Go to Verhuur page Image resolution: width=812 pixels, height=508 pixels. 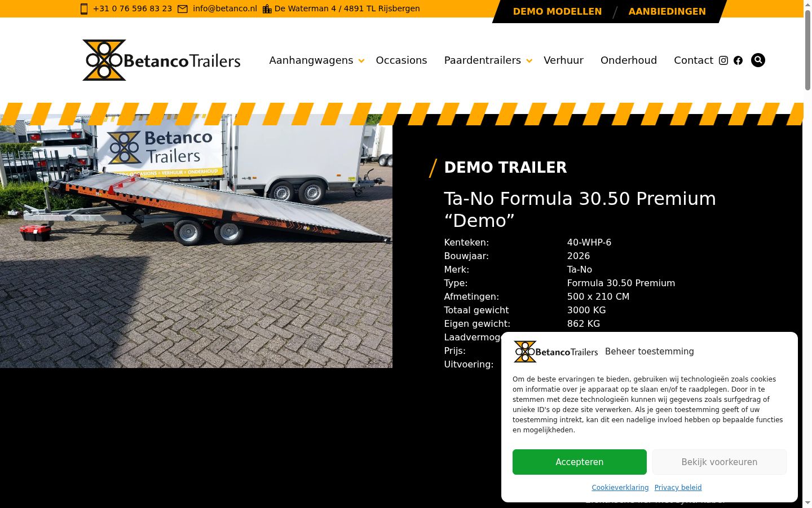click(563, 60)
